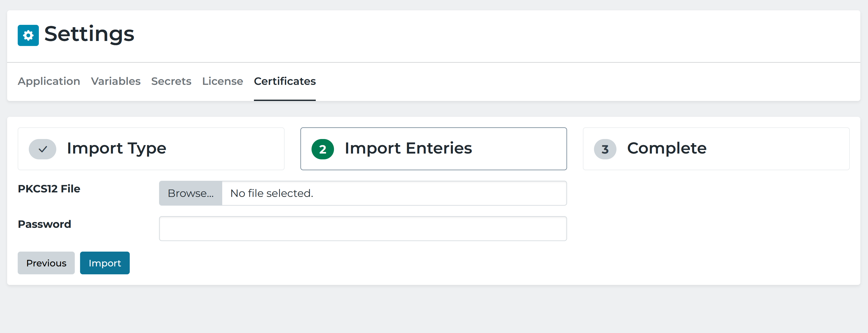Image resolution: width=868 pixels, height=333 pixels.
Task: Click Browse to choose PKCS12 file
Action: [x=191, y=193]
